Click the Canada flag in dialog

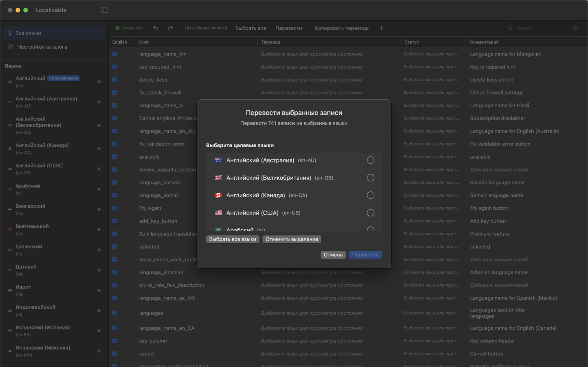[218, 195]
